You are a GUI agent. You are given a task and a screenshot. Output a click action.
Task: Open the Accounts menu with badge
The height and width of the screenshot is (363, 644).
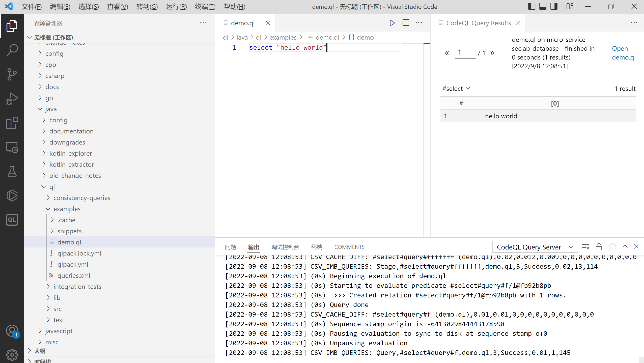click(12, 331)
